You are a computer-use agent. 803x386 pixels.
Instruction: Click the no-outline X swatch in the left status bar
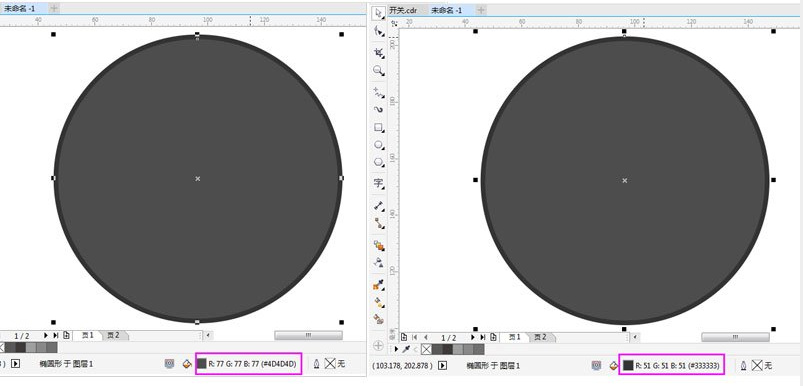330,363
